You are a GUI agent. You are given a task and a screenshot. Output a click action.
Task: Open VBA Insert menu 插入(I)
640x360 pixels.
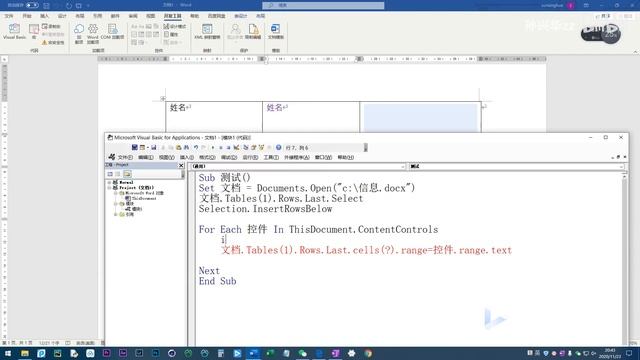point(187,157)
